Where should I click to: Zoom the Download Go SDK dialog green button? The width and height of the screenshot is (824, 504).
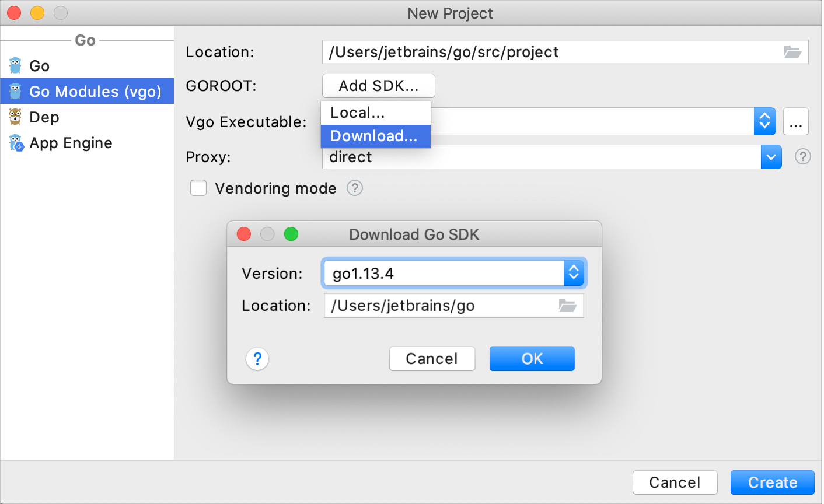(x=291, y=234)
